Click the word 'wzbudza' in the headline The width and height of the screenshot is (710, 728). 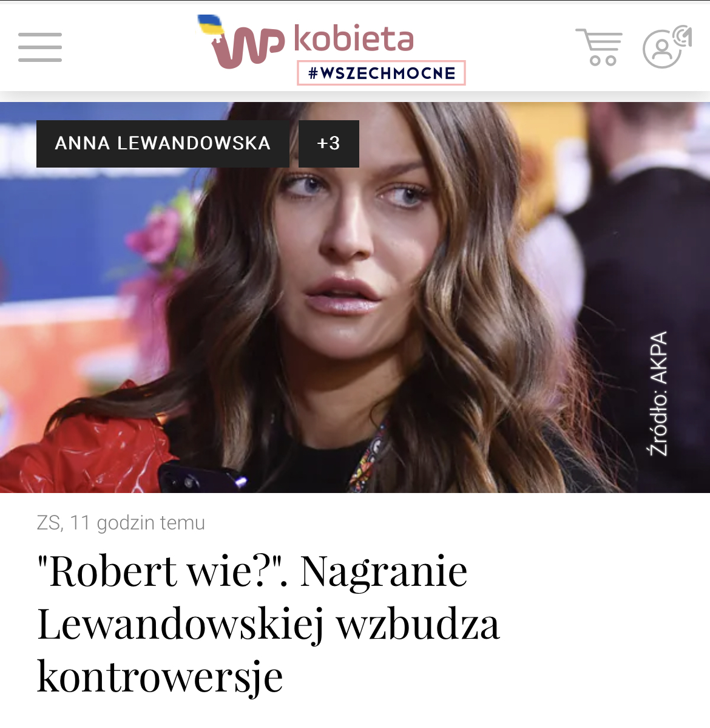[x=418, y=624]
